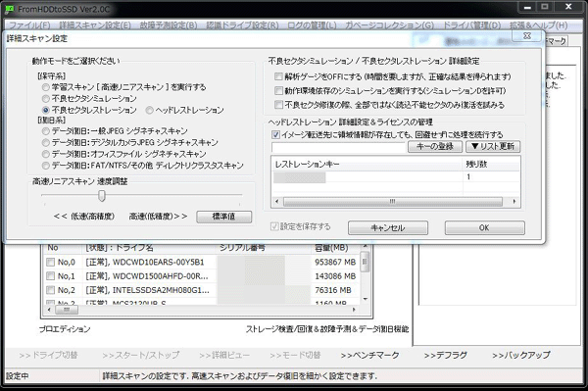Click the キーの登録 button

click(x=435, y=146)
